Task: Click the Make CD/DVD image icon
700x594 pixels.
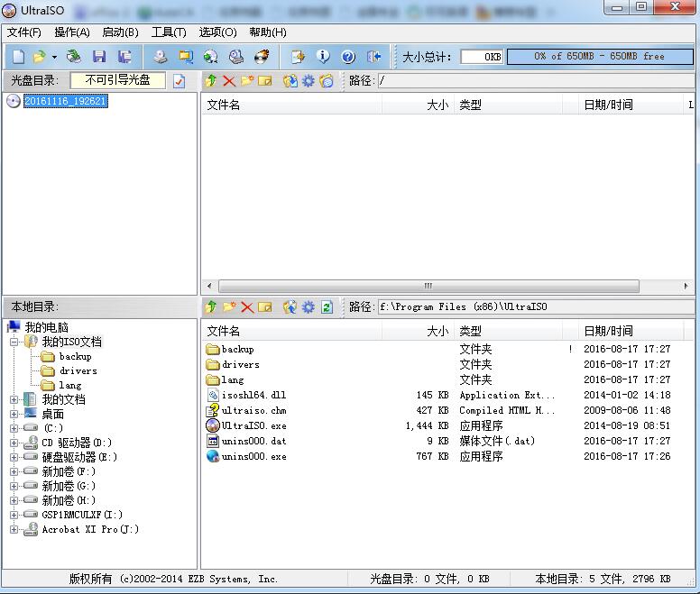Action: (x=161, y=57)
